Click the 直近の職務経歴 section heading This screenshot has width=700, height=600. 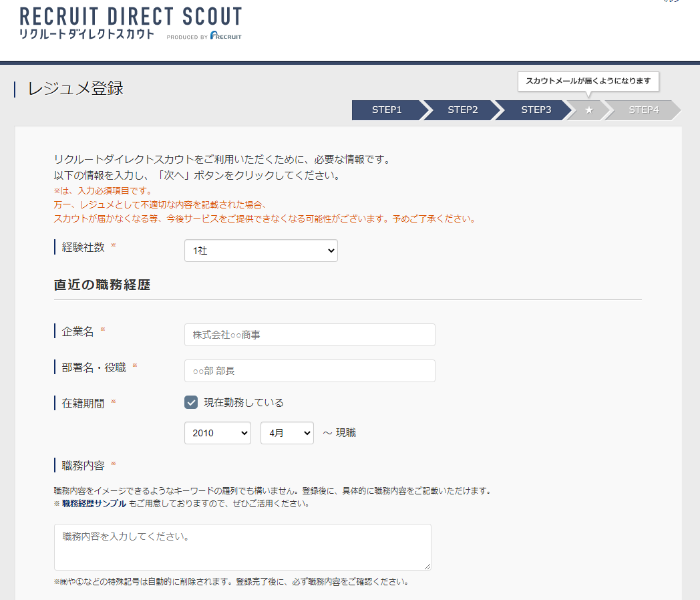point(102,285)
